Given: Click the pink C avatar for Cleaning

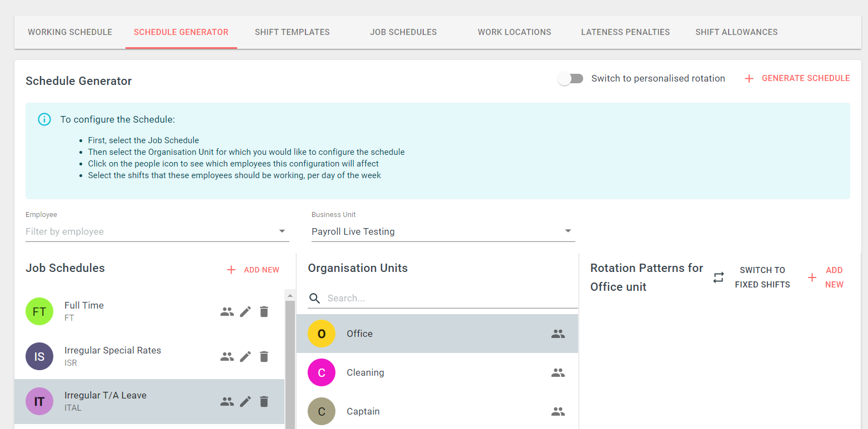Looking at the screenshot, I should (x=322, y=373).
